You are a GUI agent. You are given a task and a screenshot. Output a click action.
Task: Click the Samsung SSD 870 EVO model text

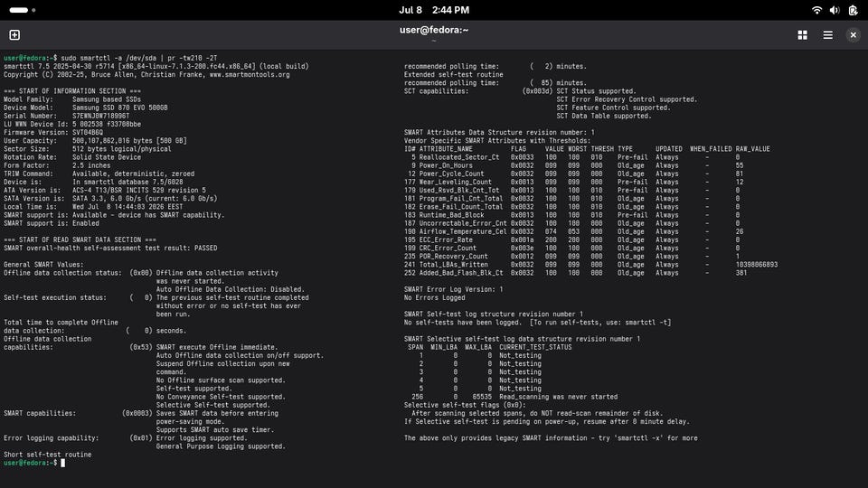click(119, 108)
